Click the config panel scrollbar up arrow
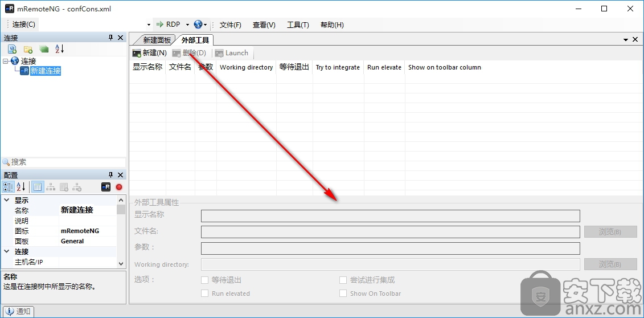 [121, 200]
